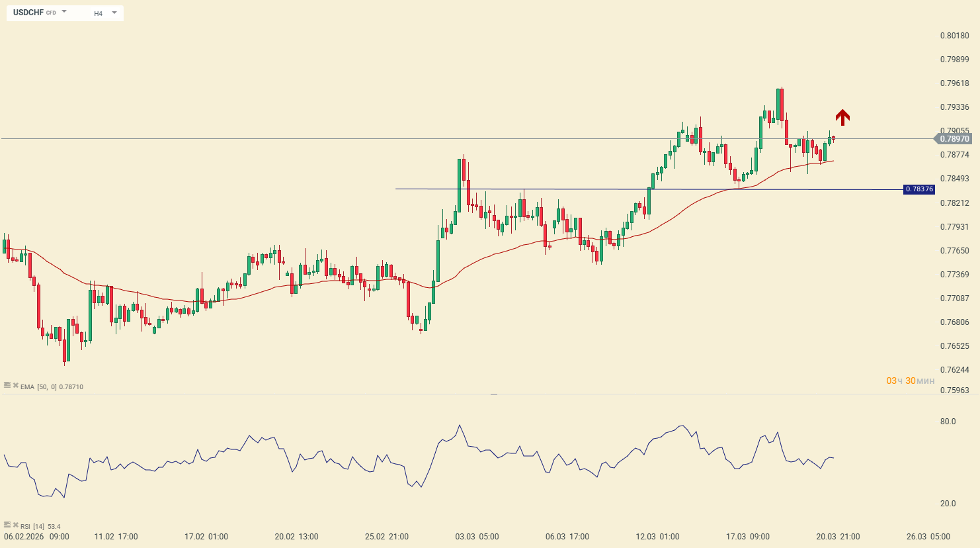Grab the panel divider handle above RSI
This screenshot has height=548, width=980.
493,394
